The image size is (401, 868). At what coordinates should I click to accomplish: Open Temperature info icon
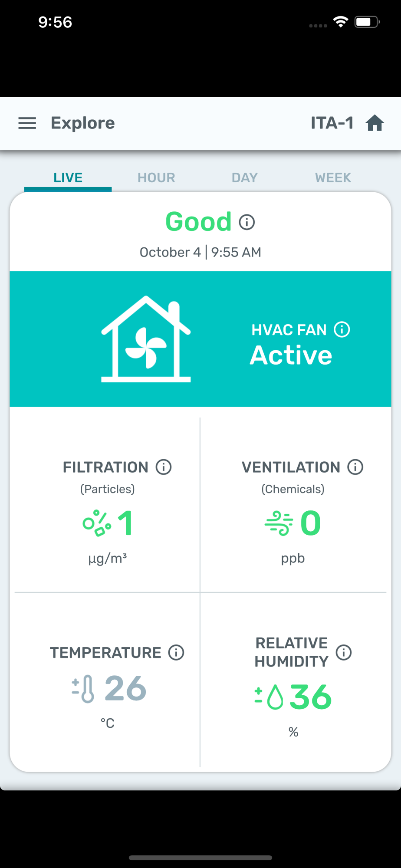pyautogui.click(x=176, y=652)
